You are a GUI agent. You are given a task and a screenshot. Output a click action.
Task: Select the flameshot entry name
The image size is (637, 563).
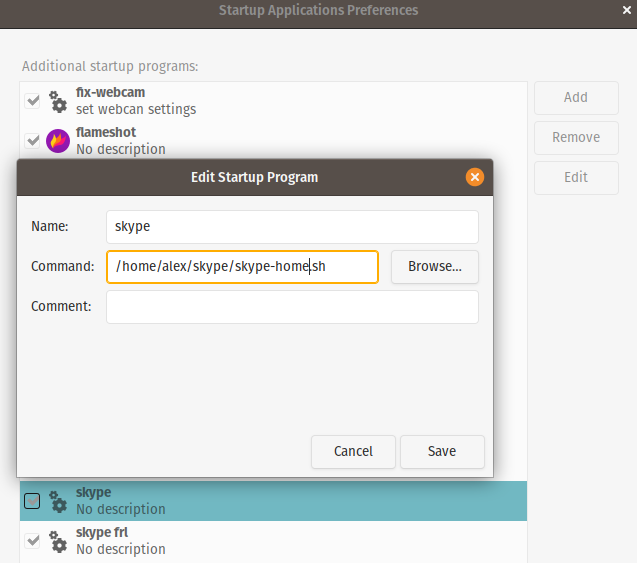[x=106, y=132]
